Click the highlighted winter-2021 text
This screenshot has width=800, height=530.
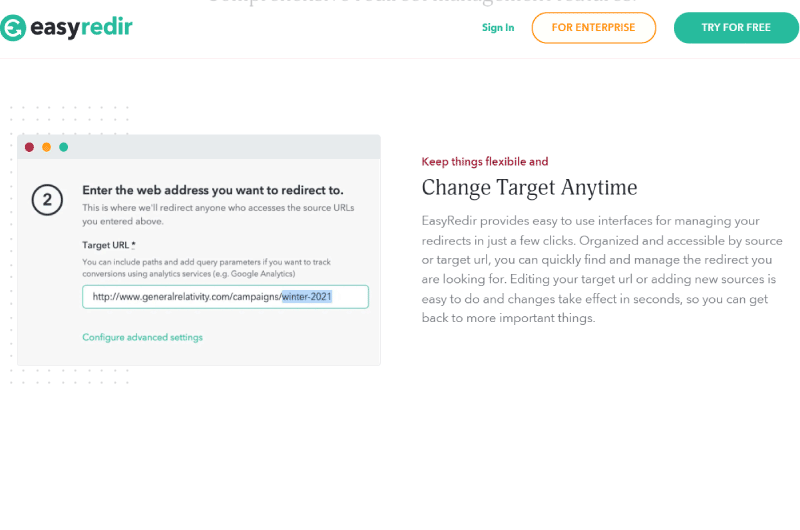point(307,297)
